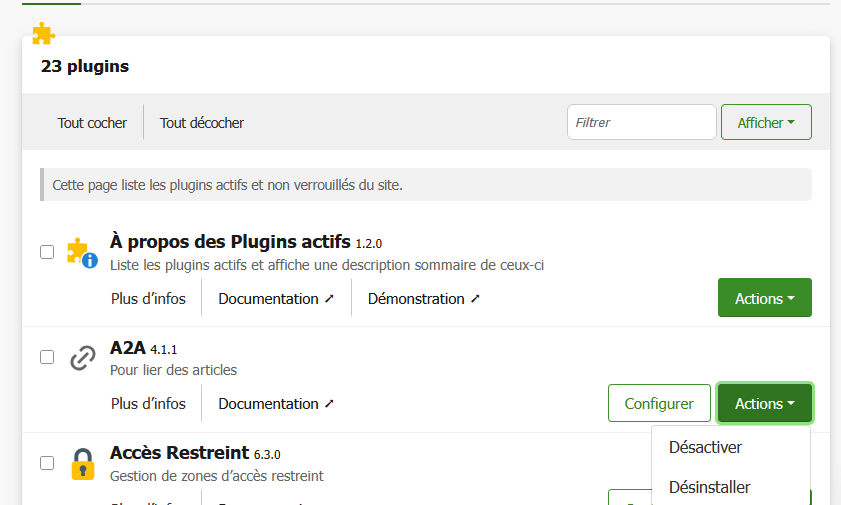Viewport: 841px width, 505px height.
Task: Expand Actions menu for À propos des Plugins actifs
Action: (764, 298)
